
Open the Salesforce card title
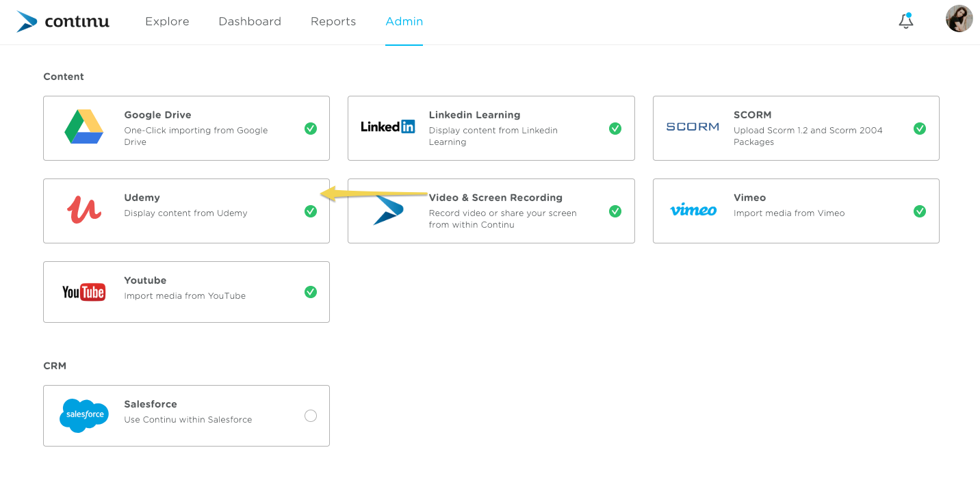tap(151, 404)
